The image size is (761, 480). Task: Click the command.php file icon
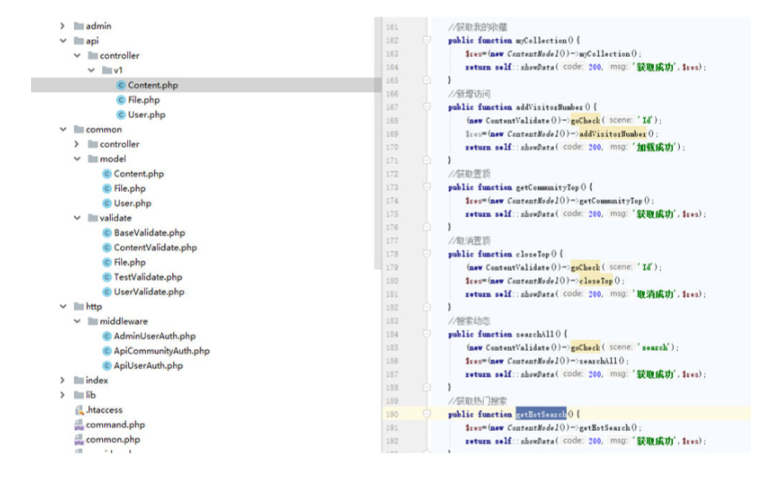point(78,425)
